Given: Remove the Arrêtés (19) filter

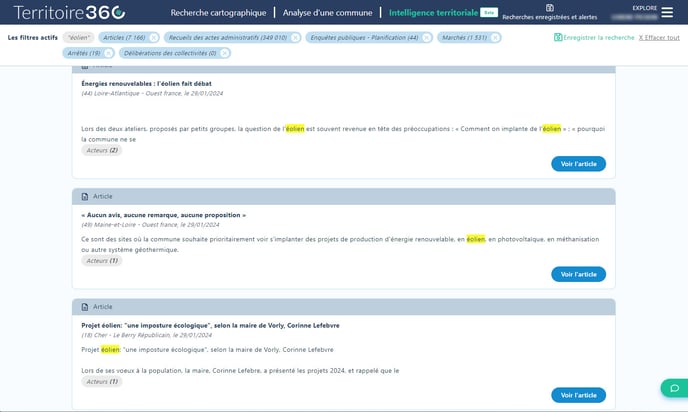Looking at the screenshot, I should tap(108, 53).
